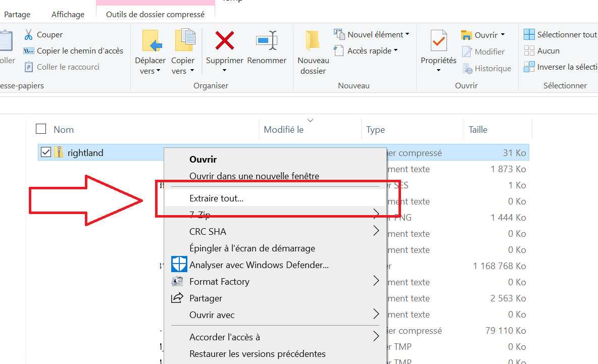This screenshot has height=364, width=598.
Task: Sort by the Taille column header
Action: tap(478, 130)
